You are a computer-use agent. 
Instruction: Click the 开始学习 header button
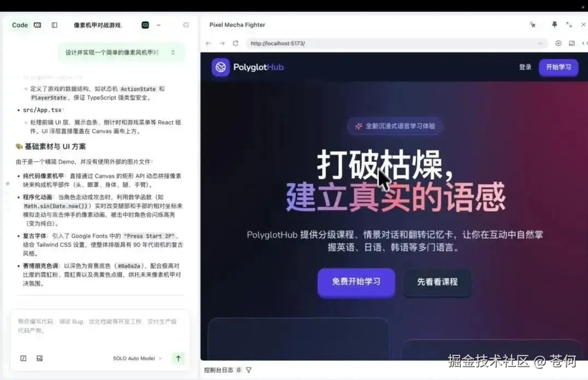[x=558, y=67]
